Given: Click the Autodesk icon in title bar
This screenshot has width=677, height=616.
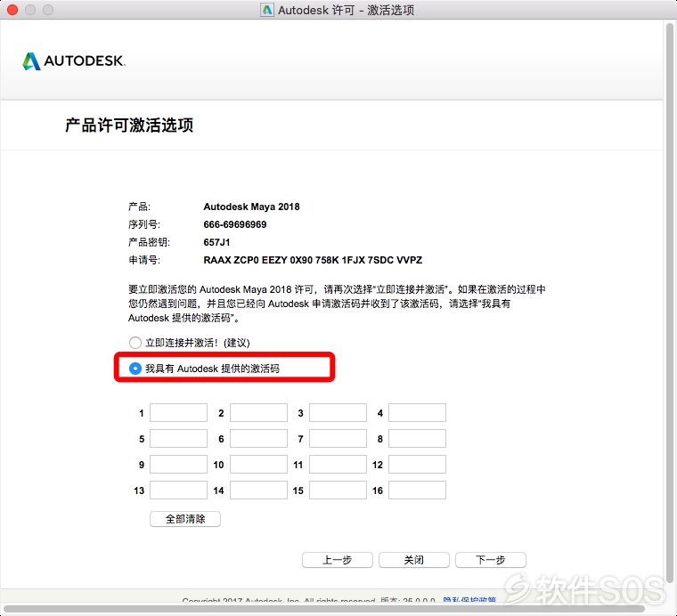Looking at the screenshot, I should [x=267, y=10].
